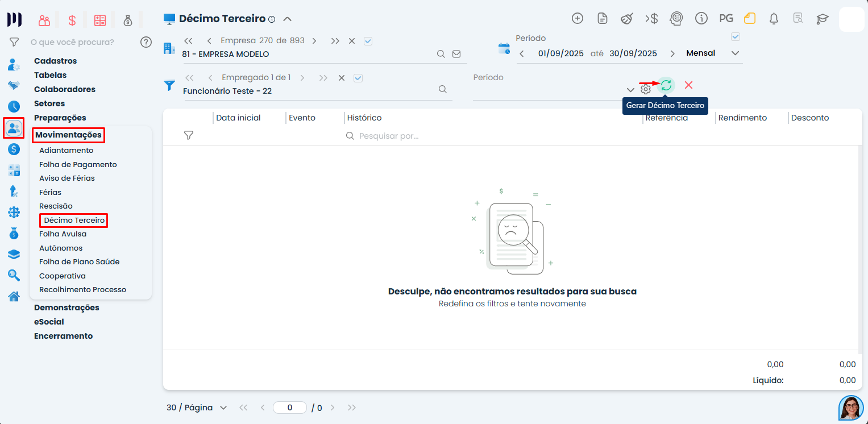Toggle the checkbox above the Período dates
Viewport: 868px width, 424px height.
pos(736,37)
